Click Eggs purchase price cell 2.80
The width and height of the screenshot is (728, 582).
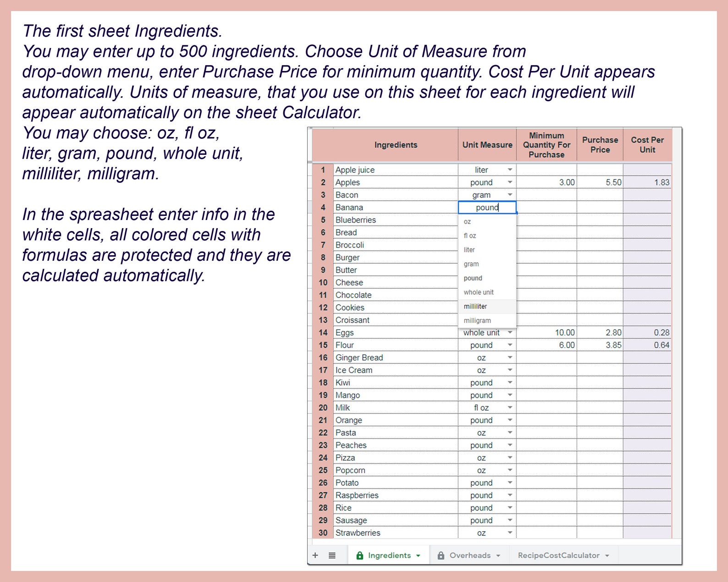pos(600,332)
